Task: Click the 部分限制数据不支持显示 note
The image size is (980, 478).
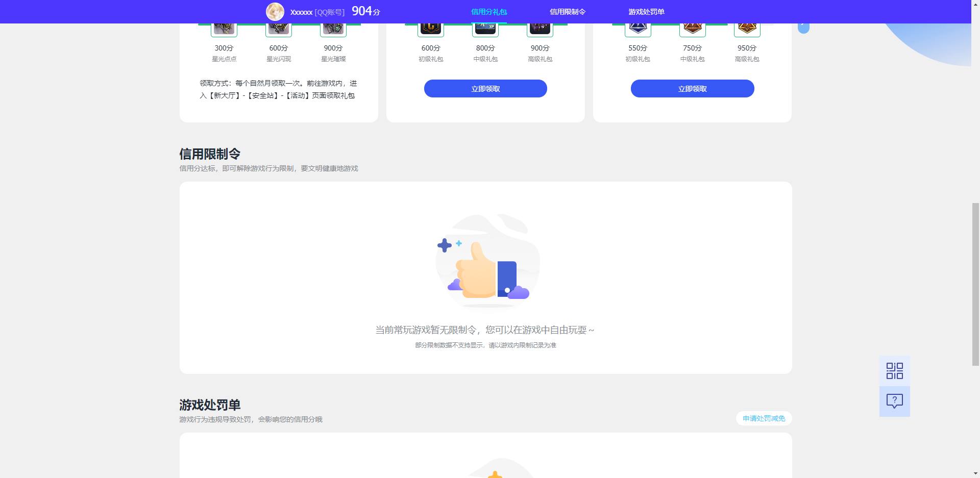Action: pos(485,345)
